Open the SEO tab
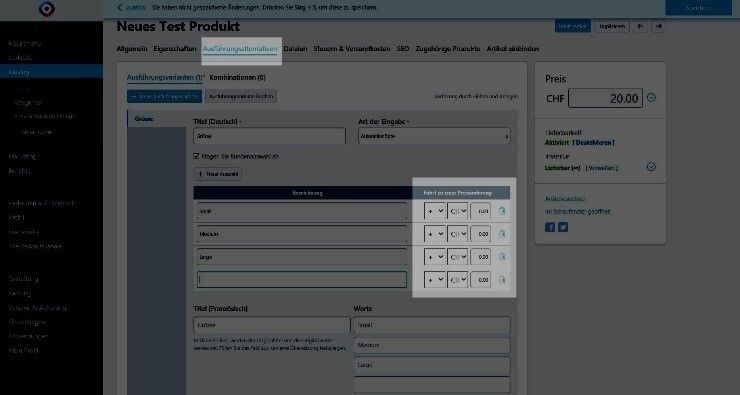 (403, 49)
